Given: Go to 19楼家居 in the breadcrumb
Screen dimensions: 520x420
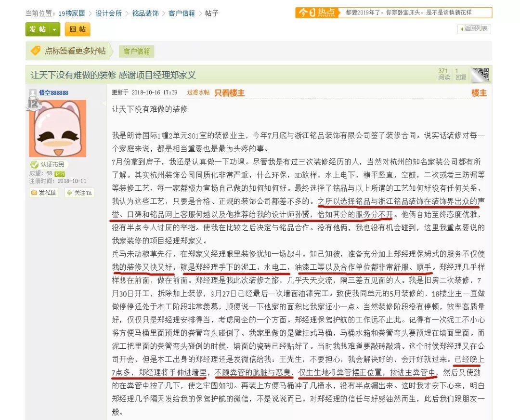Looking at the screenshot, I should [73, 13].
